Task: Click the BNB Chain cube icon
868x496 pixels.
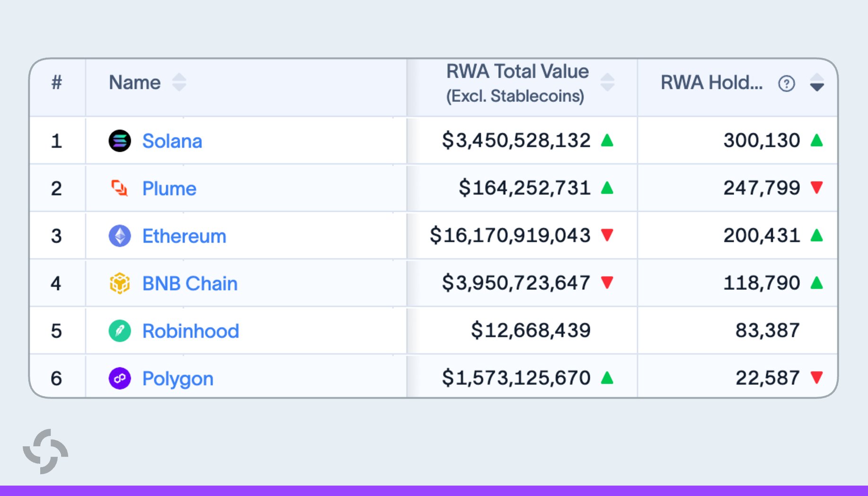Action: pos(120,283)
